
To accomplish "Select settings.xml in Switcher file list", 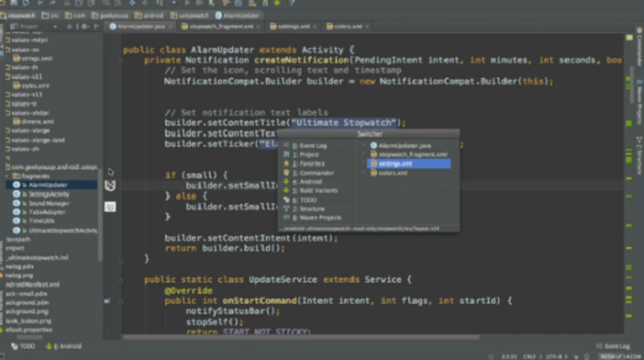I will [x=408, y=163].
